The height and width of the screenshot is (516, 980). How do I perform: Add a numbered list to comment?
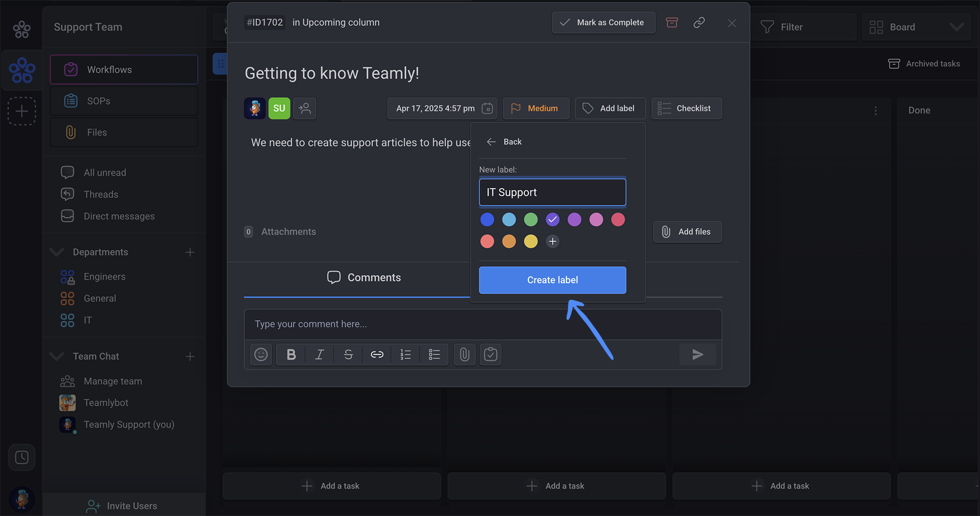406,354
